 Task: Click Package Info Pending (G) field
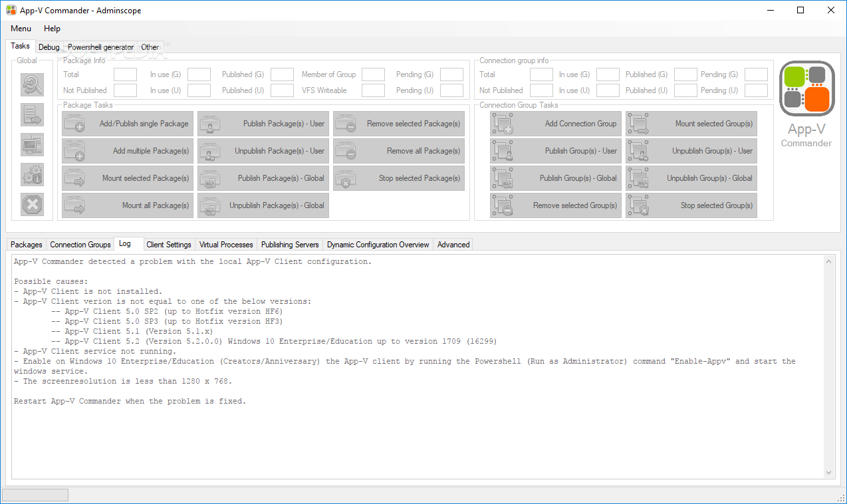[451, 74]
